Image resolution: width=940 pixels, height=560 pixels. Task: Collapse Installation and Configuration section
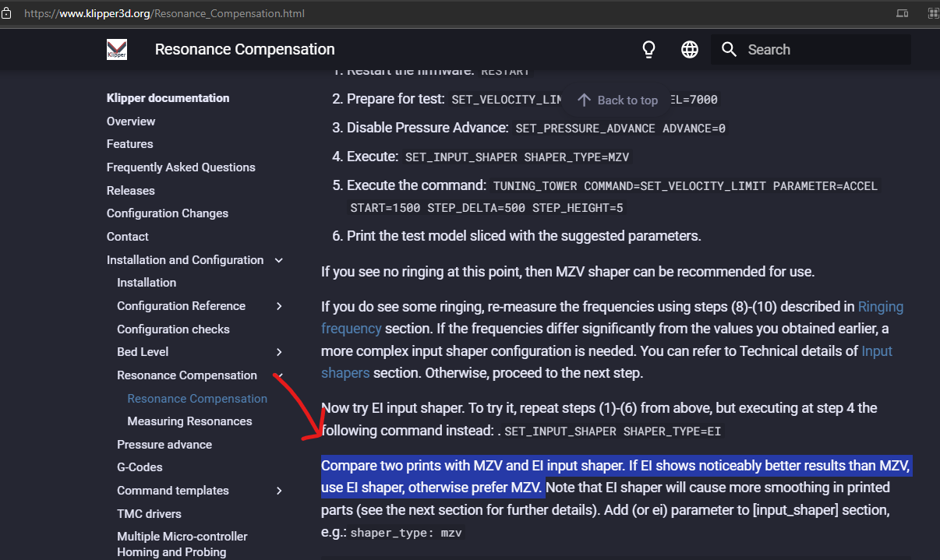click(x=279, y=260)
